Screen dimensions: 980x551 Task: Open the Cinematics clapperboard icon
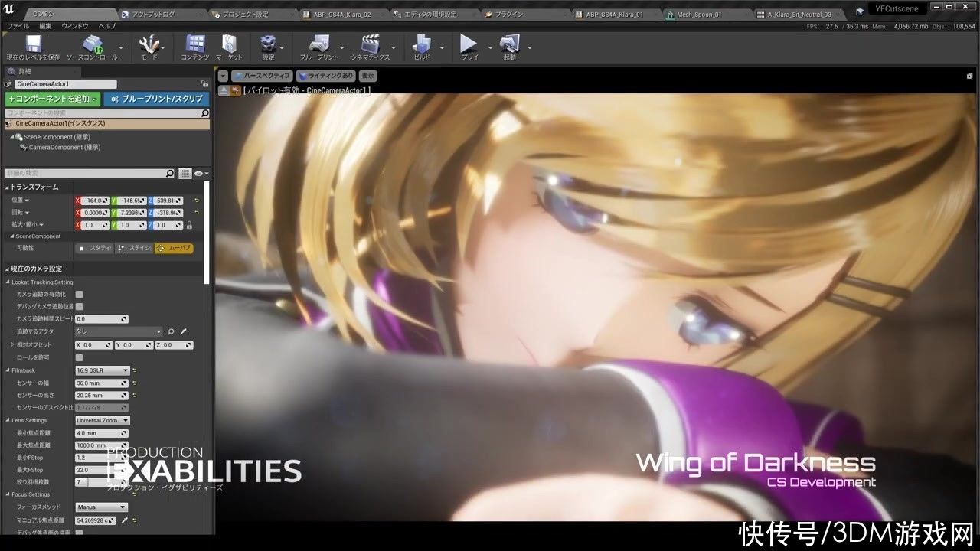tap(370, 44)
